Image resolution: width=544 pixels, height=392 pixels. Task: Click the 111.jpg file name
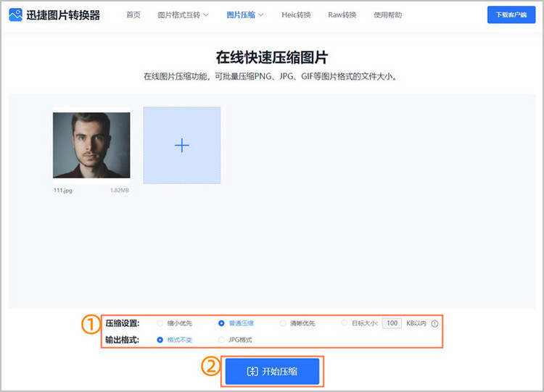point(63,191)
